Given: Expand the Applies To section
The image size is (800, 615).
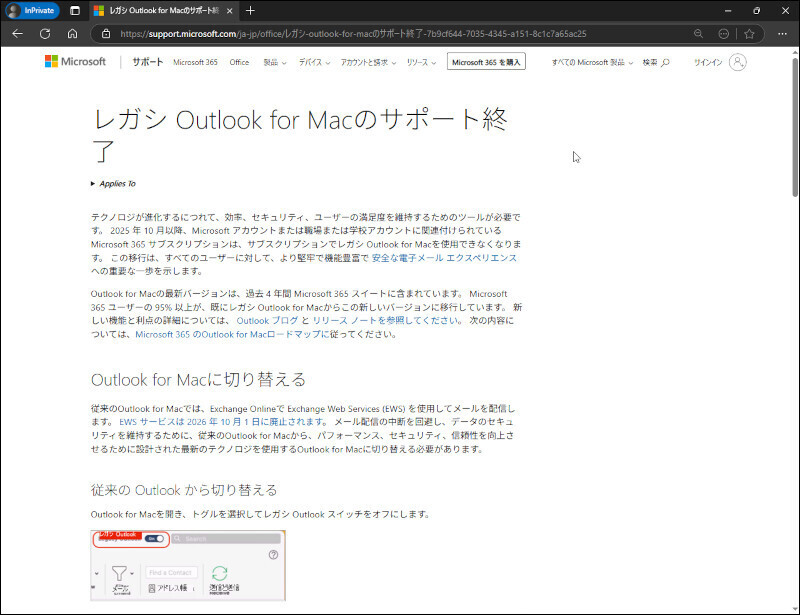Looking at the screenshot, I should (x=113, y=184).
